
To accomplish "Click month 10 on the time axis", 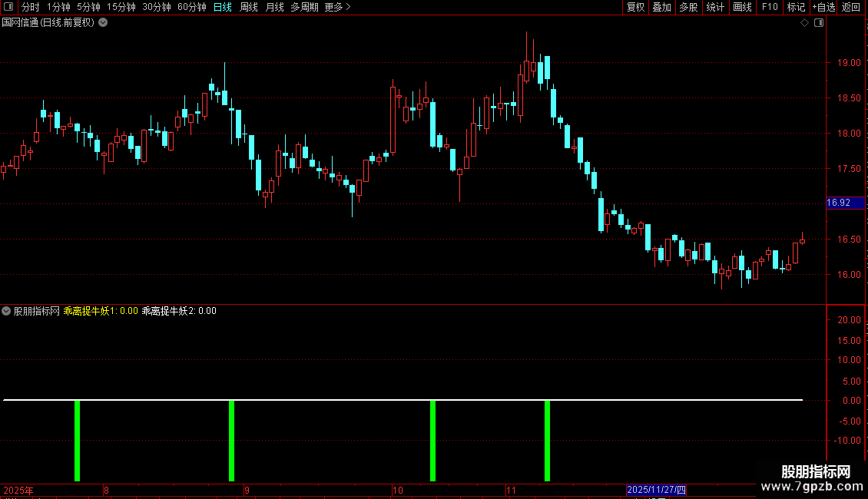I will pyautogui.click(x=397, y=490).
